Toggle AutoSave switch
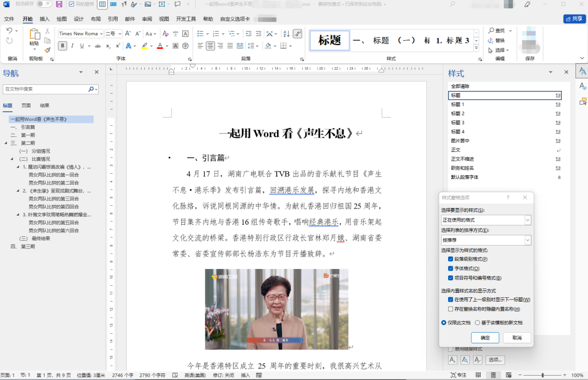The width and height of the screenshot is (588, 380). coord(44,4)
